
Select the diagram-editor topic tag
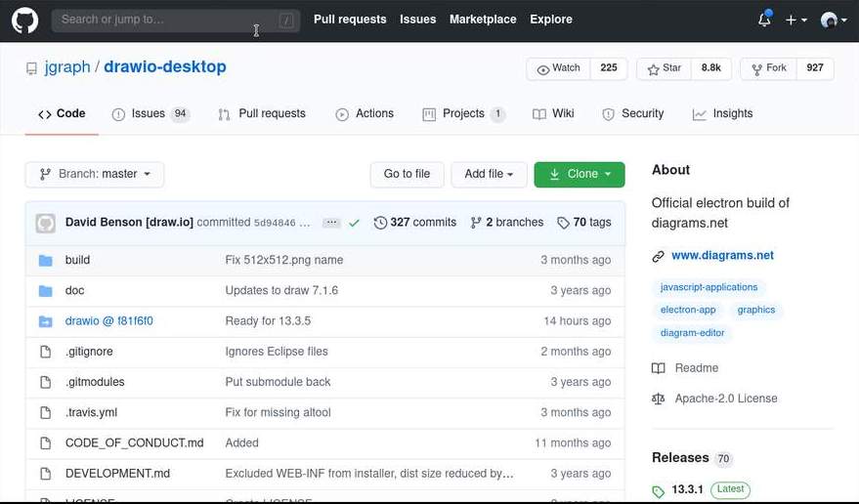[x=693, y=333]
